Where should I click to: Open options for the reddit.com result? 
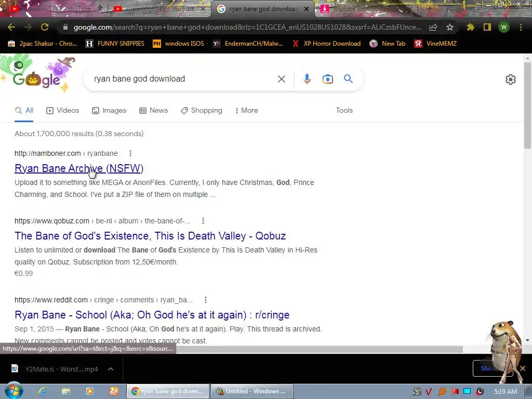pos(205,300)
